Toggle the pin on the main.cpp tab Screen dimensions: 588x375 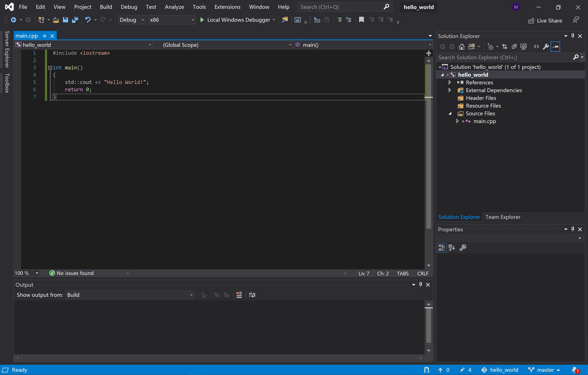click(x=44, y=36)
